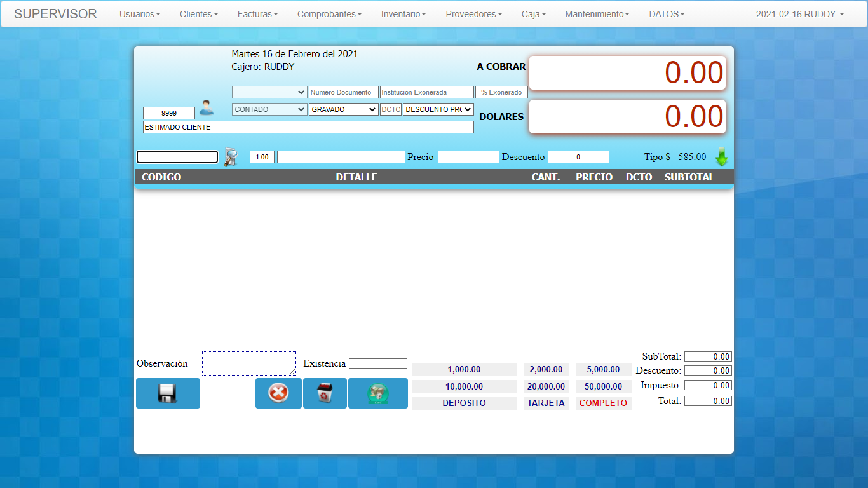
Task: Open the 2021-02-16 RUDDY user menu
Action: [x=800, y=14]
